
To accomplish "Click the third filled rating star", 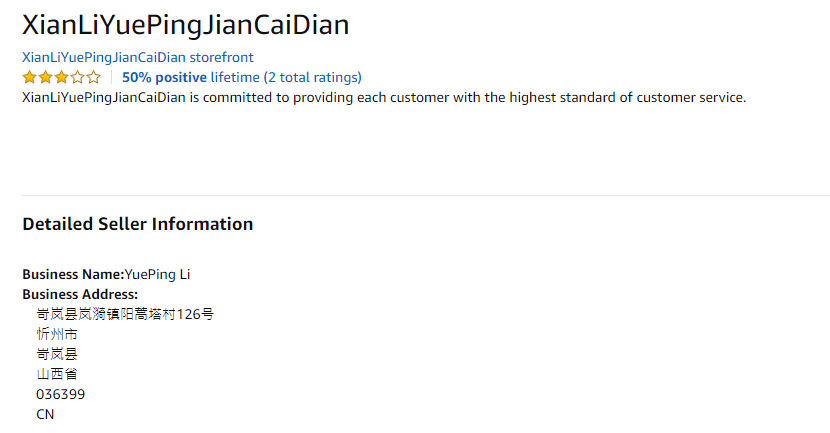I will pos(61,77).
